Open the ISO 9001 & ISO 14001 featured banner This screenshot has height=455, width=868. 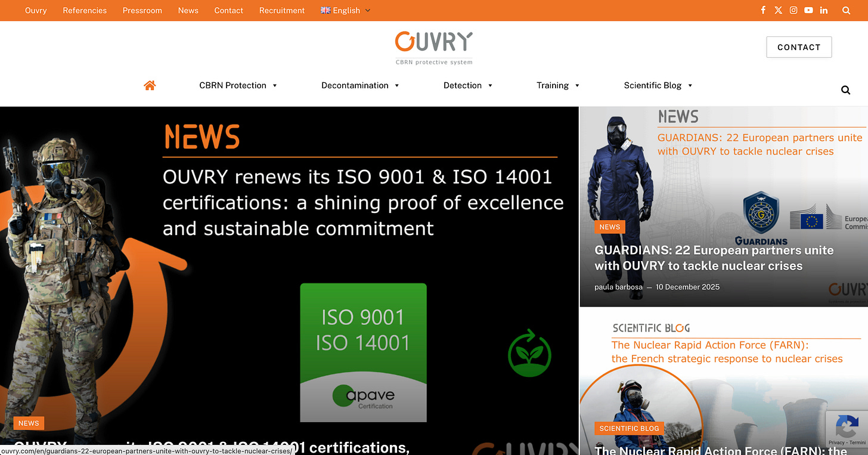pos(289,280)
